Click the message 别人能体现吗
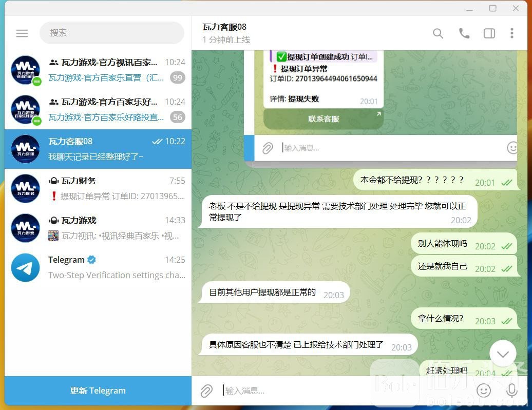Screen dimensions: 532x410 pos(464,244)
